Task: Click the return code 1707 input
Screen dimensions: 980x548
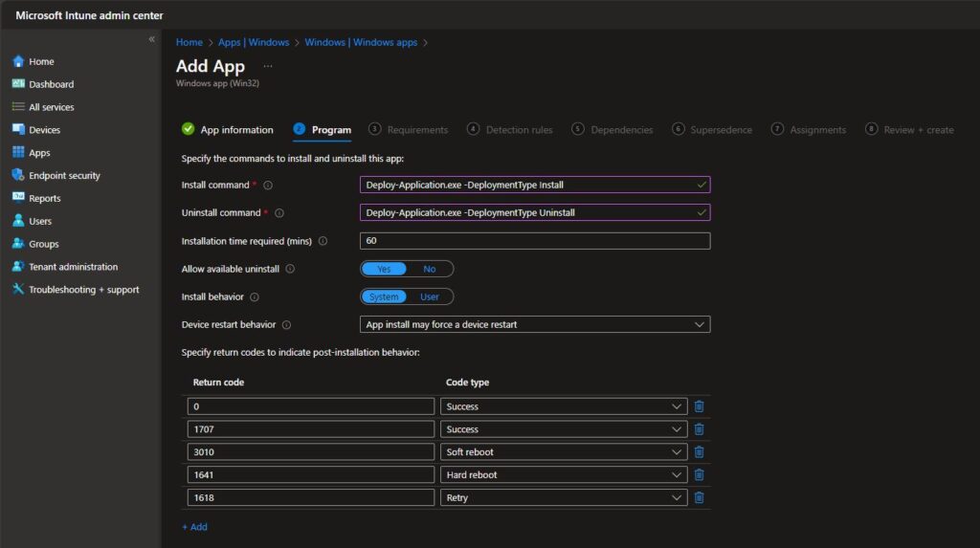Action: [311, 429]
